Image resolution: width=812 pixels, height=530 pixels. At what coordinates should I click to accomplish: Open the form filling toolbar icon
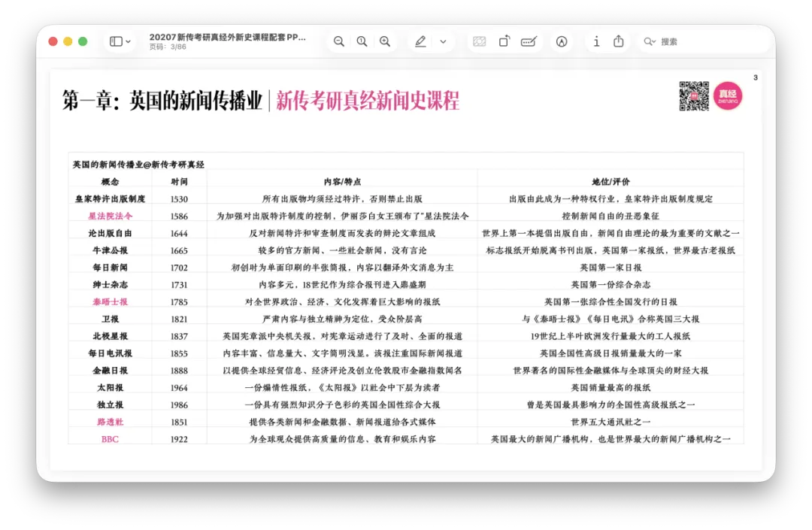point(529,41)
